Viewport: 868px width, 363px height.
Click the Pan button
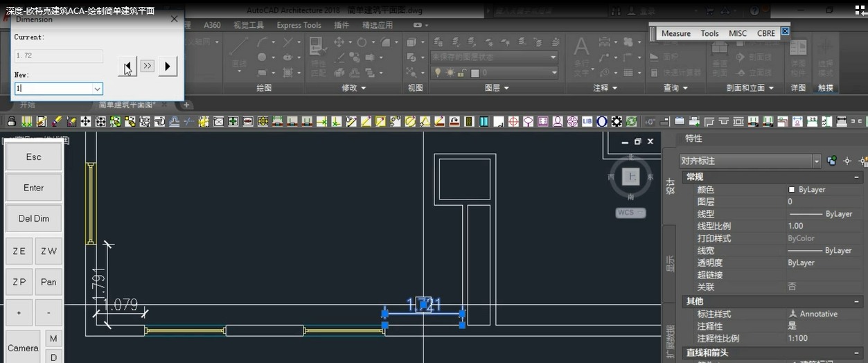pyautogui.click(x=48, y=282)
